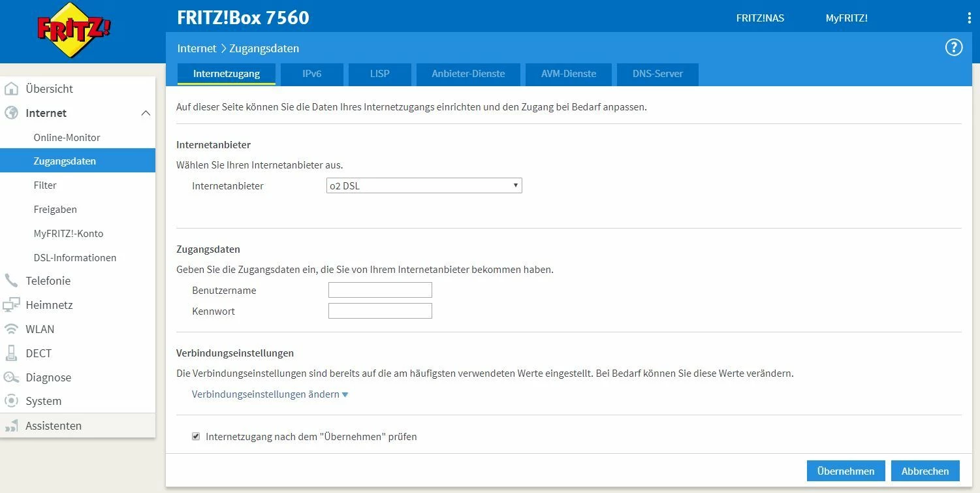Switch to the DNS-Server tab
Viewport: 980px width, 493px height.
(657, 74)
